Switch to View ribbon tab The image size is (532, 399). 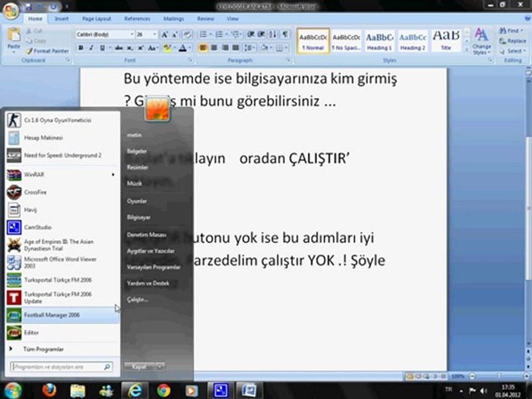[232, 19]
